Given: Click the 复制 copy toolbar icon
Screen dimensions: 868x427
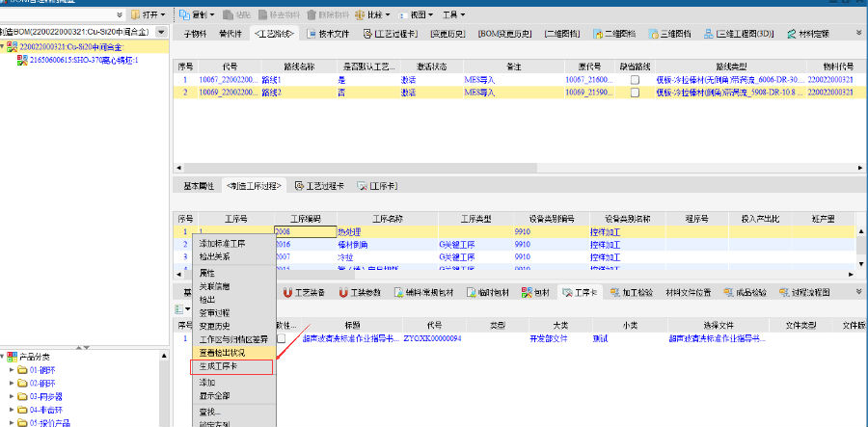Looking at the screenshot, I should 185,15.
